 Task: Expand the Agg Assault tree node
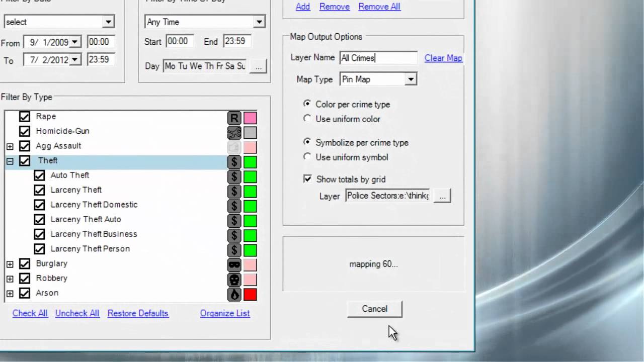pyautogui.click(x=10, y=146)
